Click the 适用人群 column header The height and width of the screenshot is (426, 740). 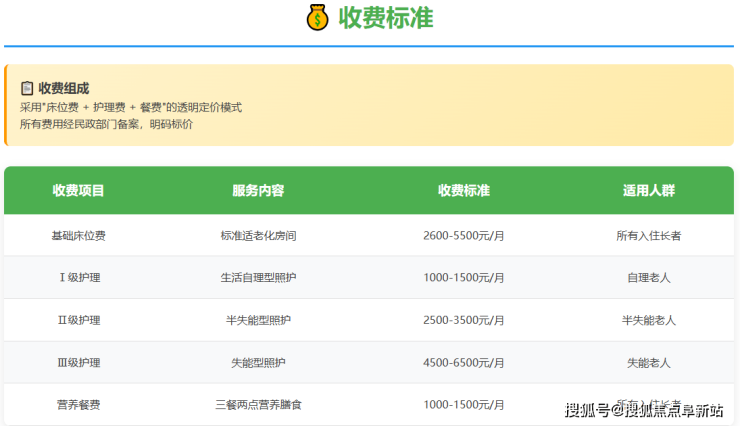click(648, 191)
